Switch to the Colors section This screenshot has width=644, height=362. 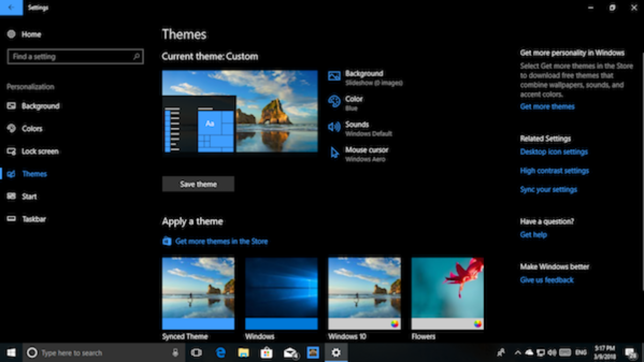click(x=32, y=129)
